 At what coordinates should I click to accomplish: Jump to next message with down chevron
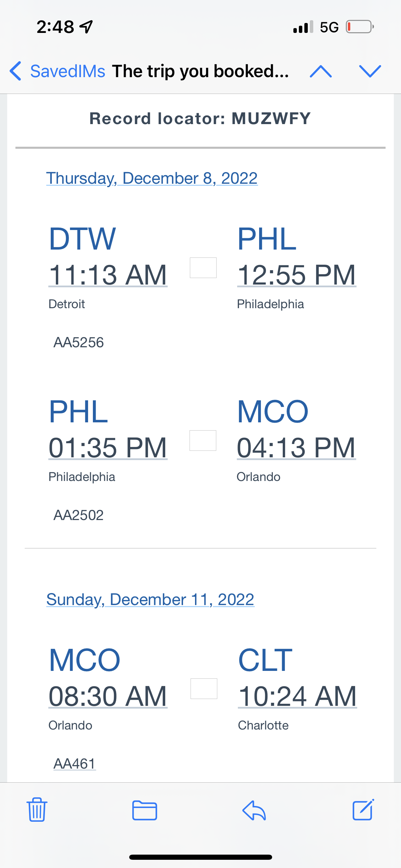[370, 71]
